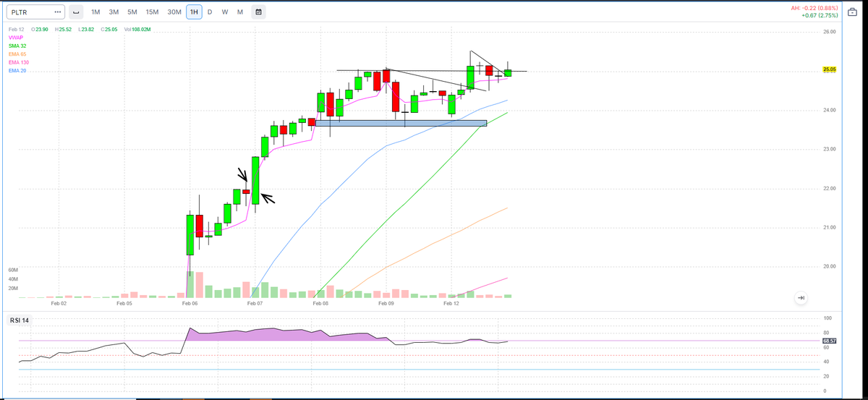Click the L 23.82 low value
868x400 pixels.
click(x=86, y=29)
